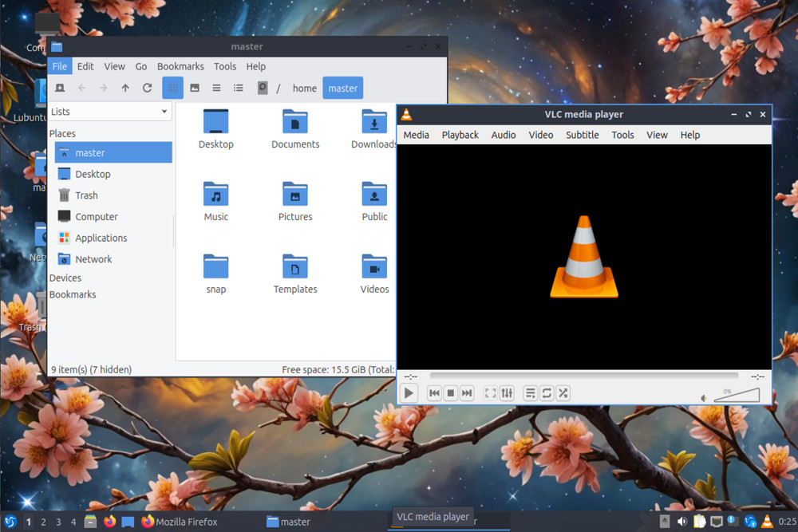Screen dimensions: 798x532
Task: Open the Playback menu in VLC
Action: tap(460, 135)
